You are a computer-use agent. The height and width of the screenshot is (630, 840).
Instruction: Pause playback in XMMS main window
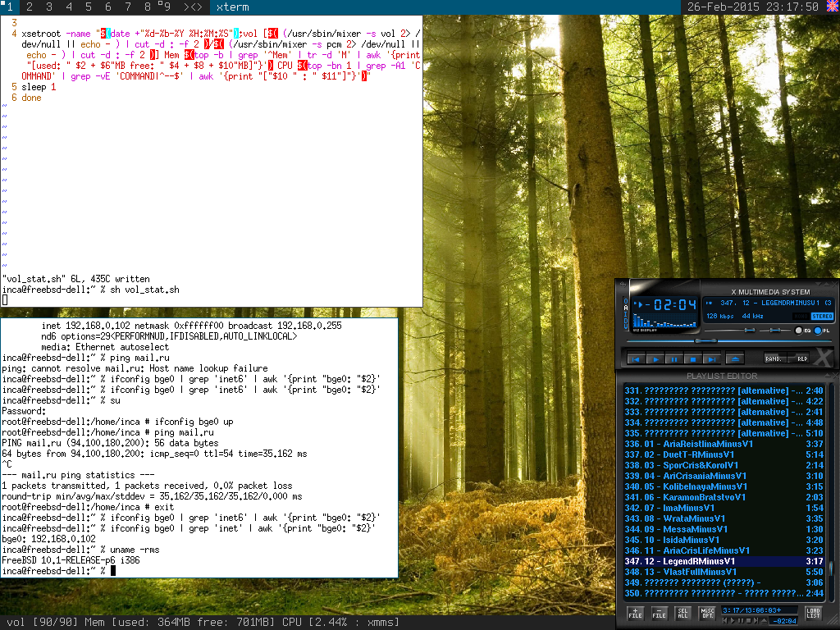tap(674, 359)
